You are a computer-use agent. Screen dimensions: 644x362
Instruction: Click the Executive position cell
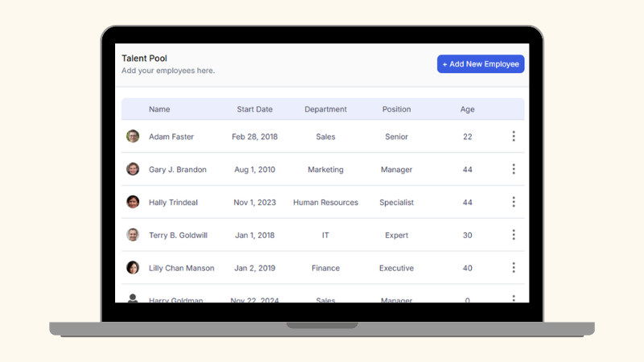point(396,268)
